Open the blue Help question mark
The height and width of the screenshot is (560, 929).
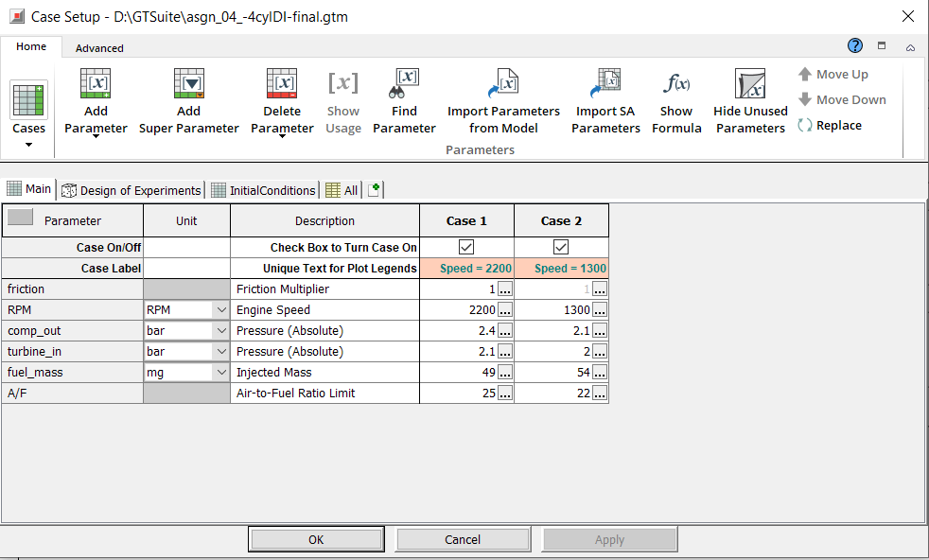pyautogui.click(x=855, y=45)
